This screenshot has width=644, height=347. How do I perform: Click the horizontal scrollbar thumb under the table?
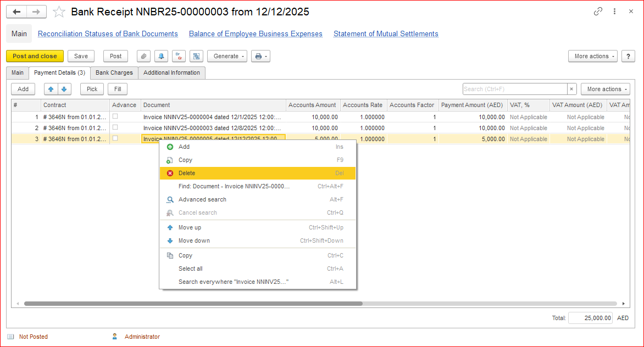click(193, 304)
